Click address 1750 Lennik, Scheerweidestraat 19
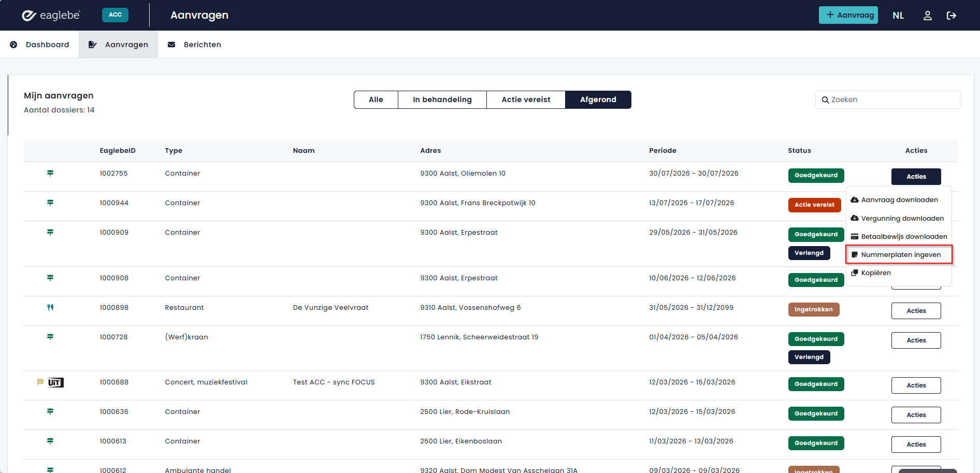 click(x=479, y=337)
